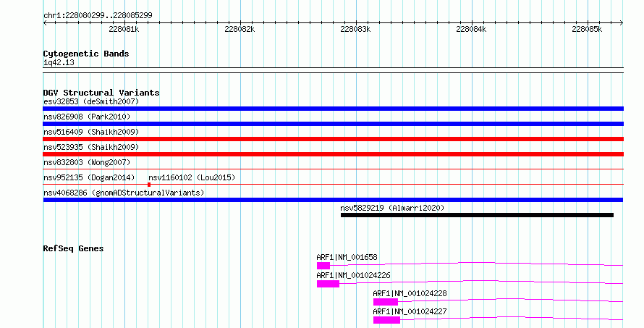Viewport: 644px width, 328px height.
Task: Click the magenta exon box of NM_001024228
Action: (386, 302)
